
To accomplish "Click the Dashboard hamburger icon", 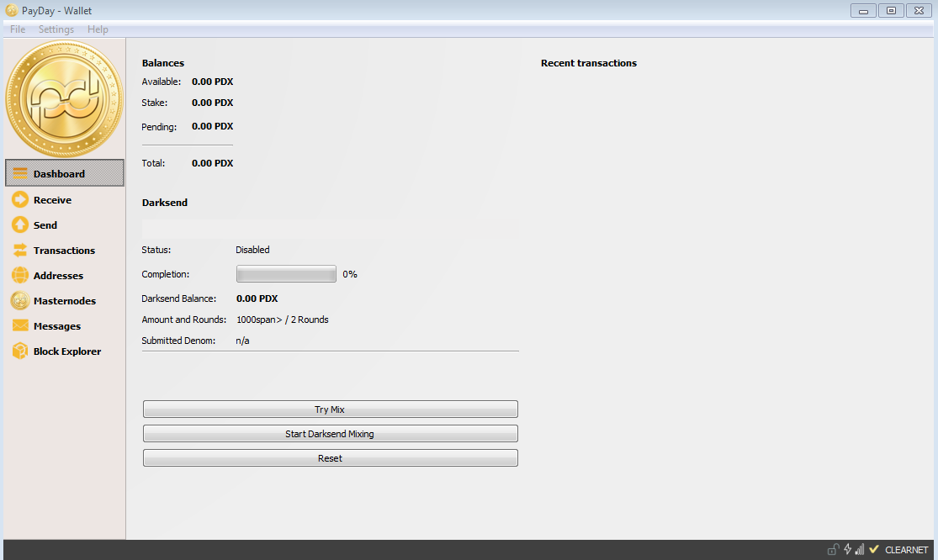I will coord(19,173).
